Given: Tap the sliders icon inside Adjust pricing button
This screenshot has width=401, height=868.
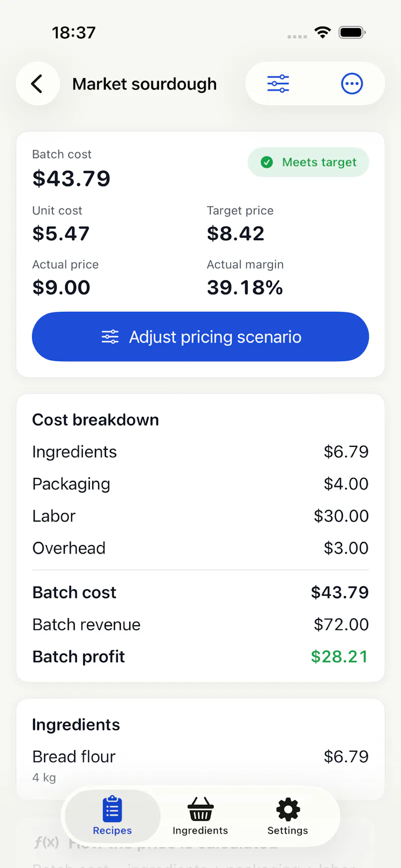Looking at the screenshot, I should [x=110, y=337].
